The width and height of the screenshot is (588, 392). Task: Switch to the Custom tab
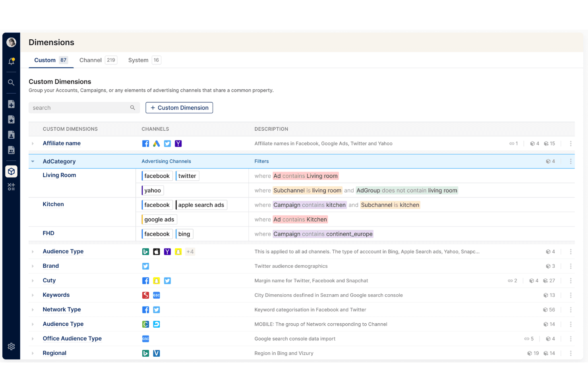point(51,60)
